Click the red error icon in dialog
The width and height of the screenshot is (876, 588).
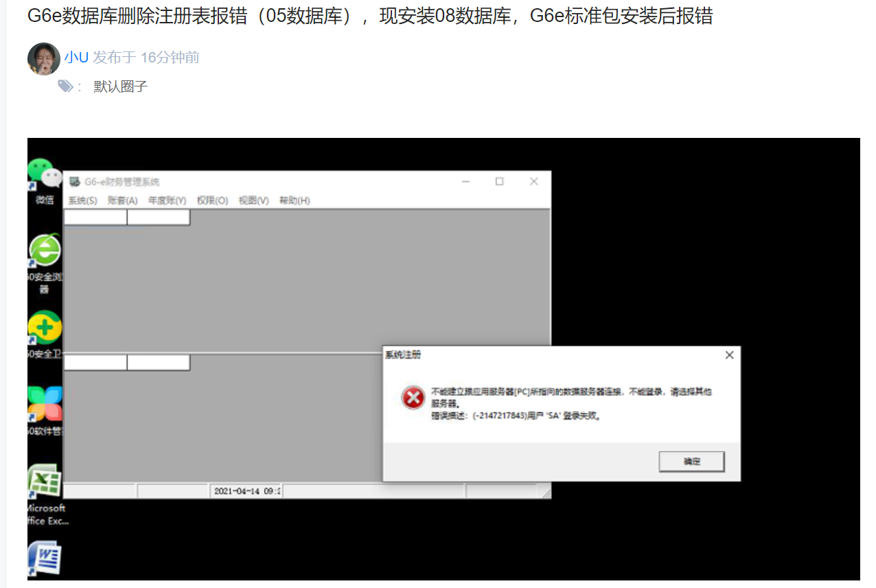pyautogui.click(x=413, y=397)
